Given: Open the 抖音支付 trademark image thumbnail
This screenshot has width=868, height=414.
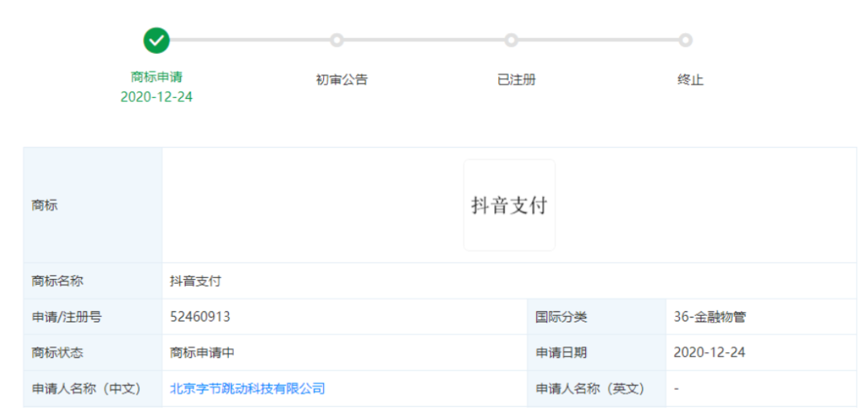Looking at the screenshot, I should coord(509,205).
